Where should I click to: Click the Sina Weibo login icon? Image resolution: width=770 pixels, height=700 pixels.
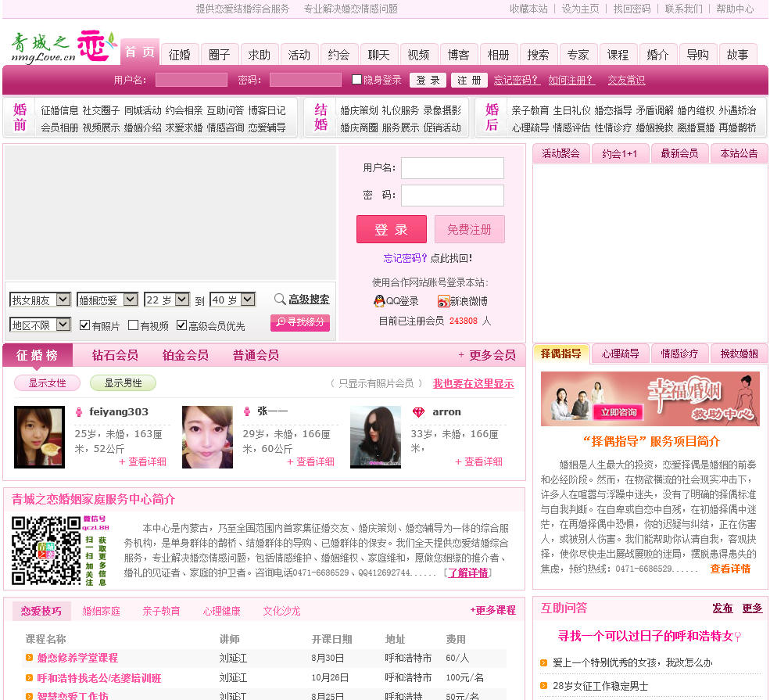click(443, 301)
